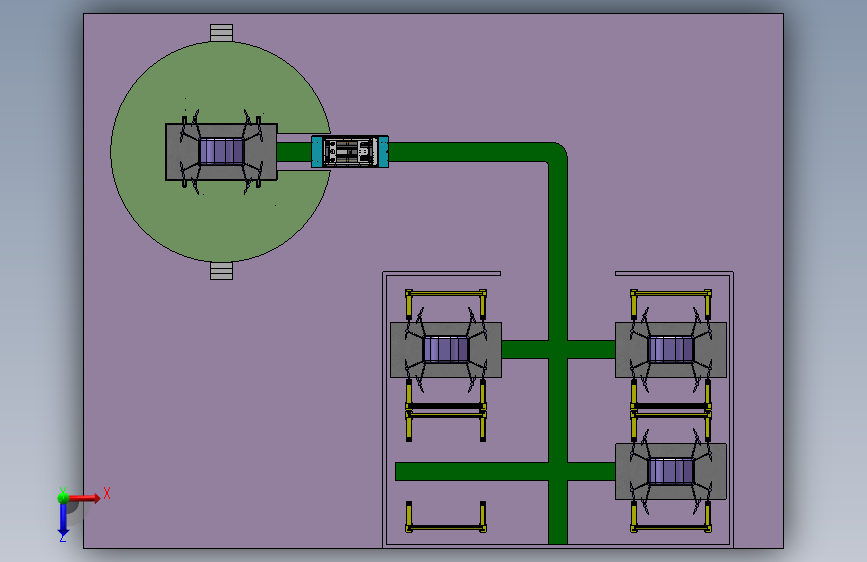Image resolution: width=867 pixels, height=562 pixels.
Task: Select the stair block below the circular platform
Action: pos(221,271)
